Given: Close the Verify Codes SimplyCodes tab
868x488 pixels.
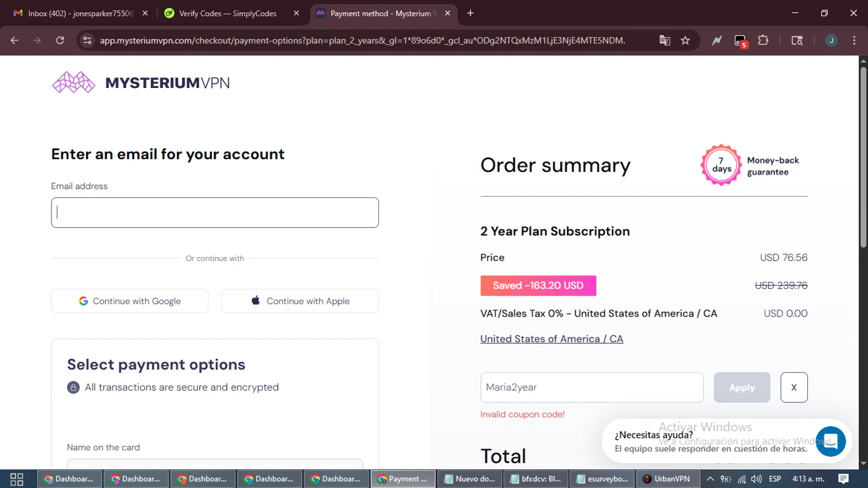Looking at the screenshot, I should [x=296, y=13].
